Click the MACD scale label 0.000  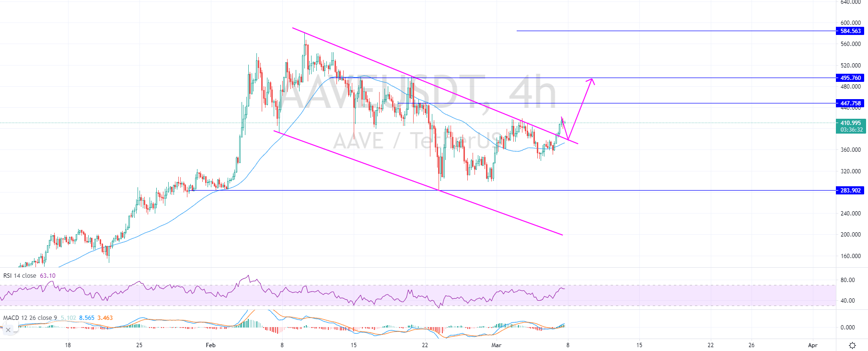point(848,328)
